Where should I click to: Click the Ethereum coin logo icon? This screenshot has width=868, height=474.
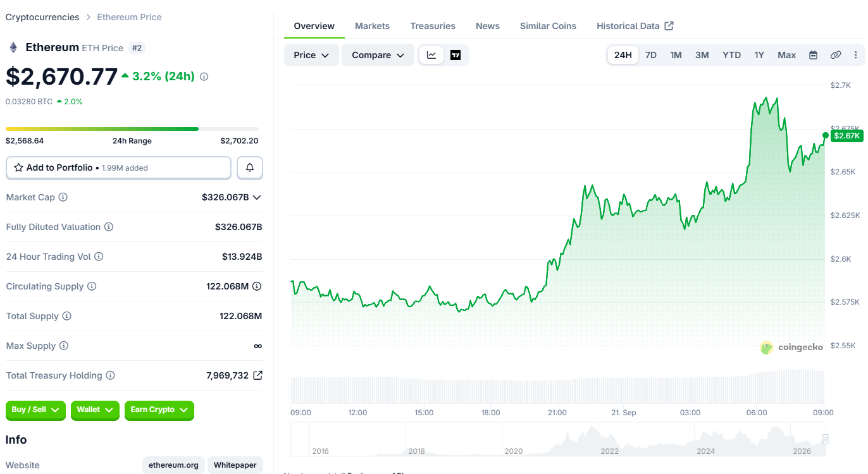point(13,47)
